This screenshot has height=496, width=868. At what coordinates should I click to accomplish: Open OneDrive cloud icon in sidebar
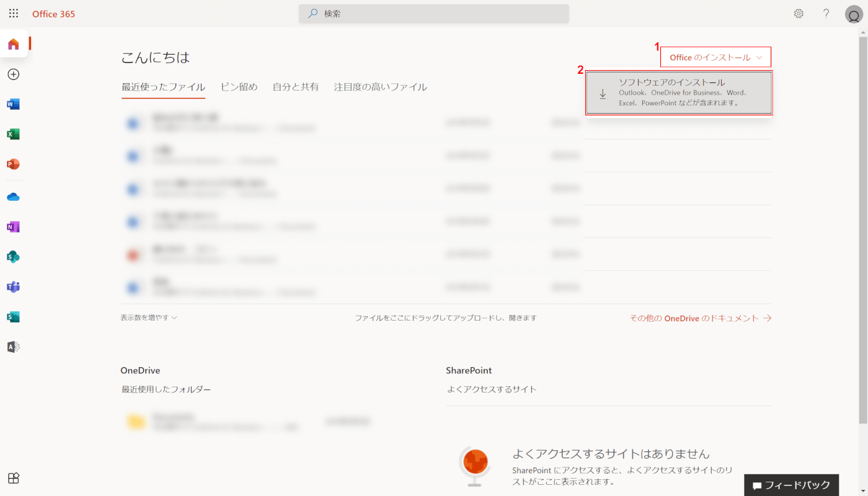(x=14, y=197)
